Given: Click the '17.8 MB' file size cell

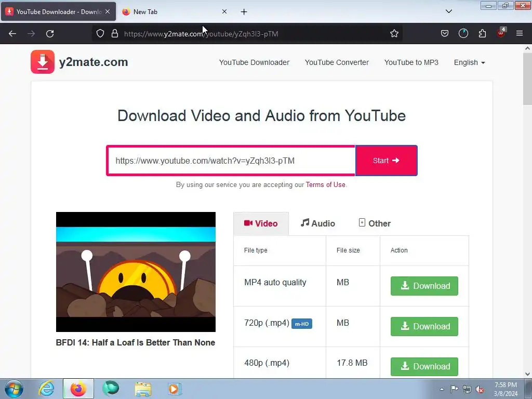Looking at the screenshot, I should [352, 363].
